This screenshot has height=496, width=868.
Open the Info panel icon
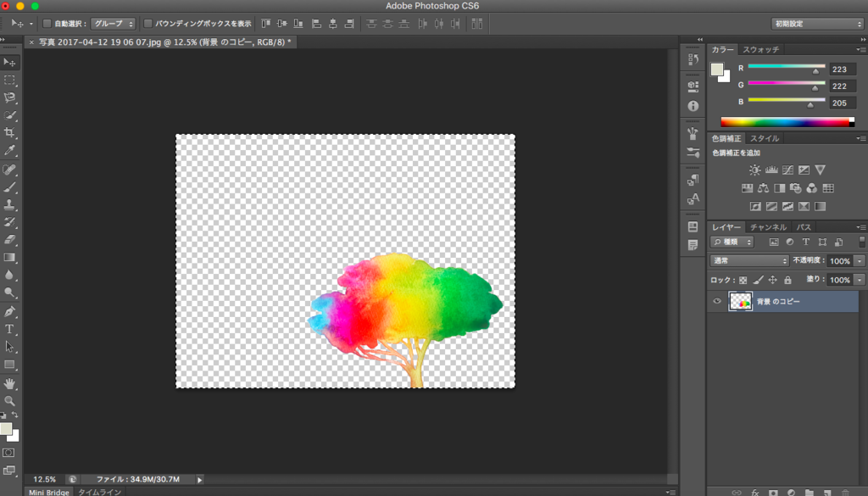point(693,106)
